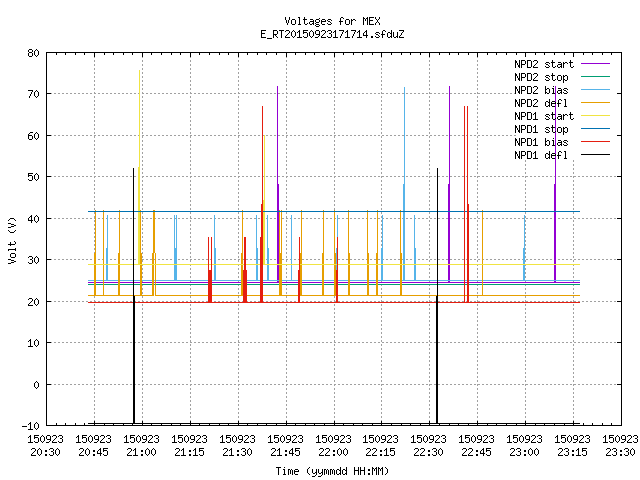This screenshot has width=640, height=480.
Task: Click the 21:45 time axis label
Action: click(285, 452)
